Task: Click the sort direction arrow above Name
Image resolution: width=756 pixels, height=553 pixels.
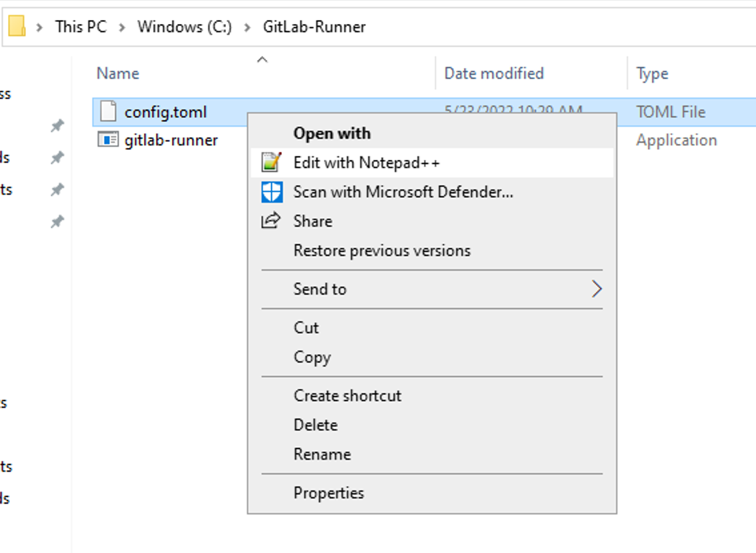Action: (262, 59)
